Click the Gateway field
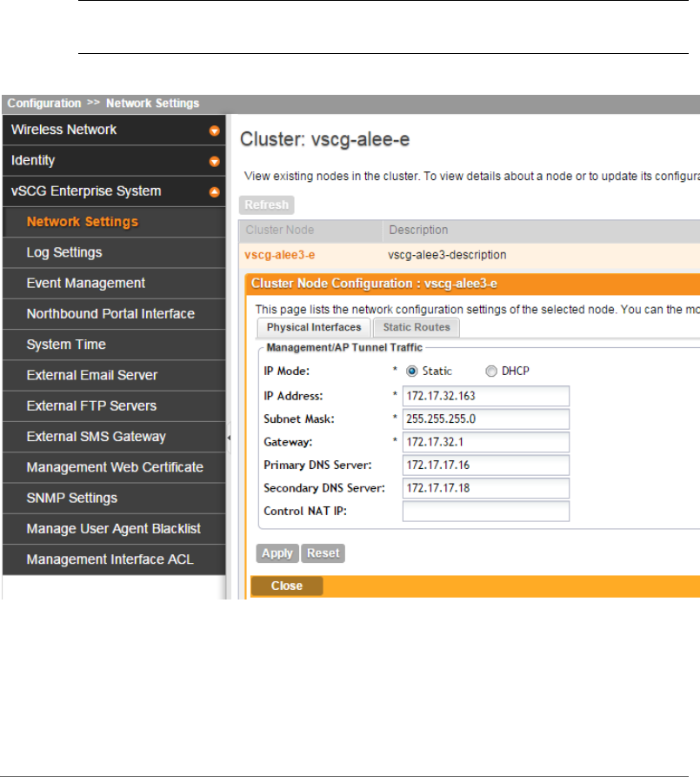The width and height of the screenshot is (700, 777). (486, 442)
